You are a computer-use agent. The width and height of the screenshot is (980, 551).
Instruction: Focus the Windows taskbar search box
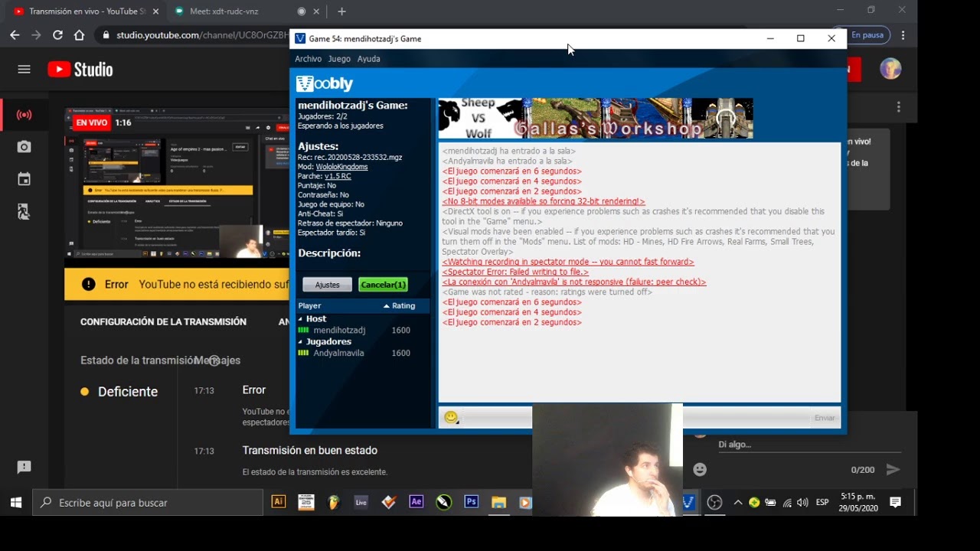click(x=148, y=502)
